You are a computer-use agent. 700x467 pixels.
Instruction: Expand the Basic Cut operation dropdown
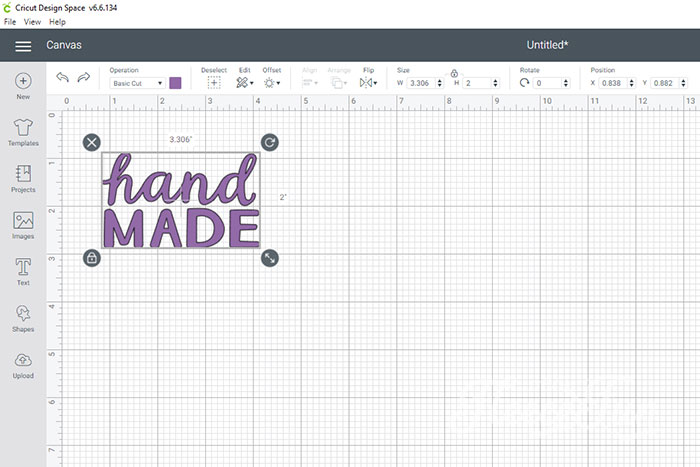(x=138, y=83)
